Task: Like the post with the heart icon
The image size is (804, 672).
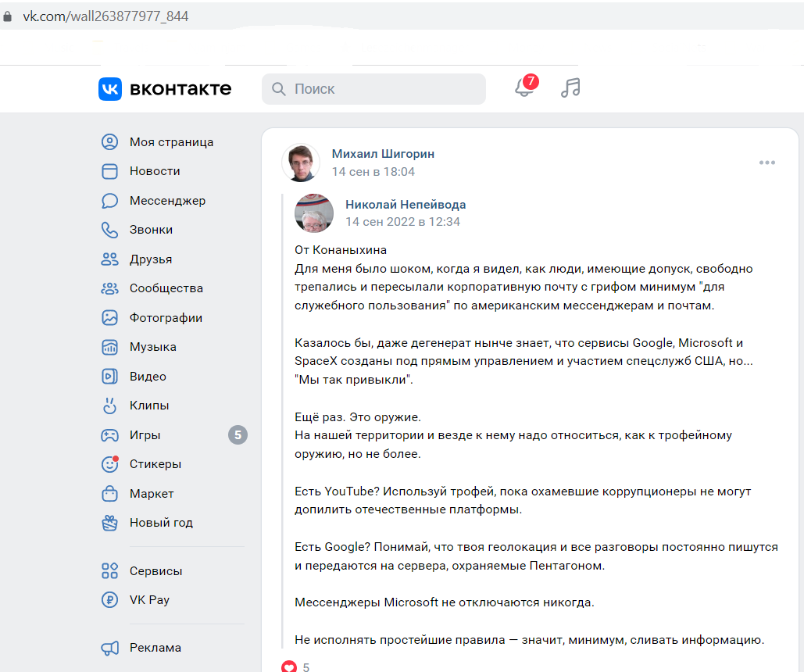Action: point(289,667)
